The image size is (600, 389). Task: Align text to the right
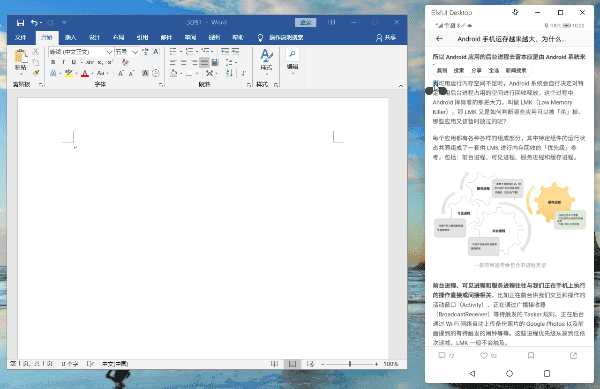click(194, 62)
